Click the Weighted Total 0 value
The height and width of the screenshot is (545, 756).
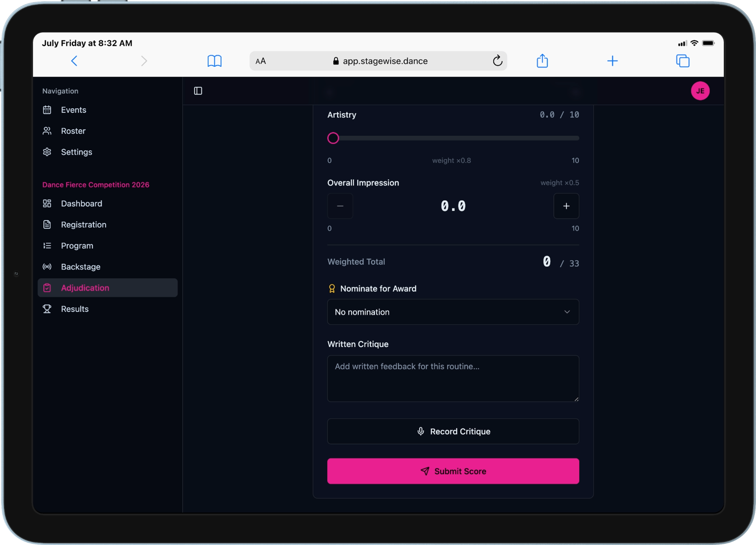pos(547,261)
